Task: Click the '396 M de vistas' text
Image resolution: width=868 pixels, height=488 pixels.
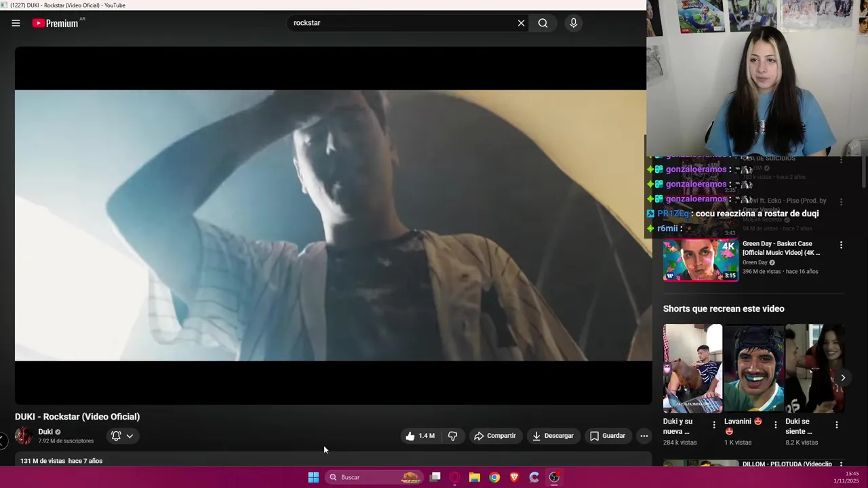Action: [762, 272]
